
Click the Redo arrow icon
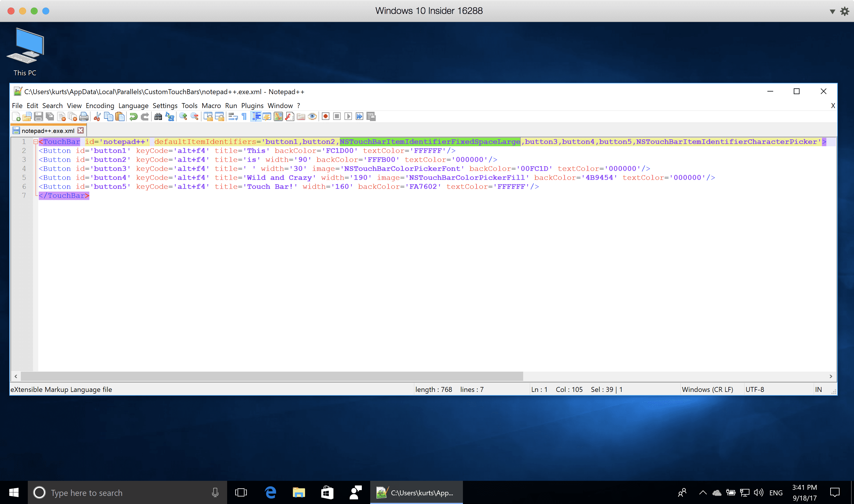145,116
